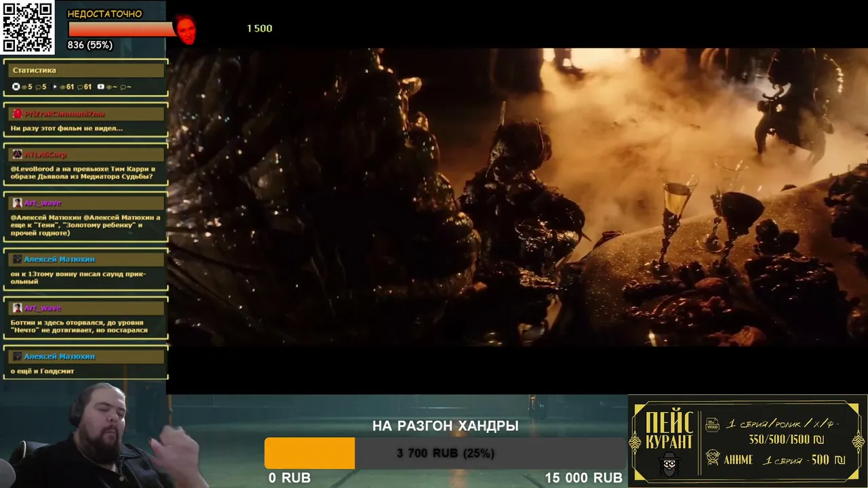The image size is (868, 488).
Task: Click Алексей Матюхин avatar above "13тому воину" message
Action: coord(18,259)
